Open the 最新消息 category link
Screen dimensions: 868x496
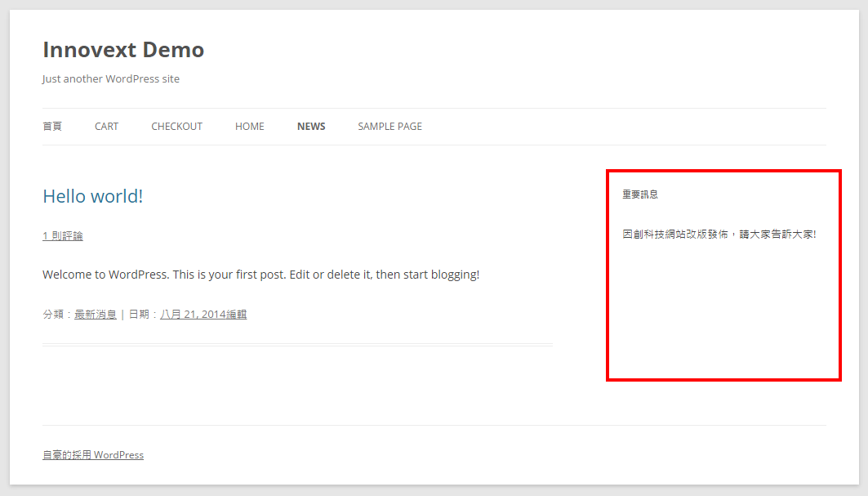click(x=96, y=315)
